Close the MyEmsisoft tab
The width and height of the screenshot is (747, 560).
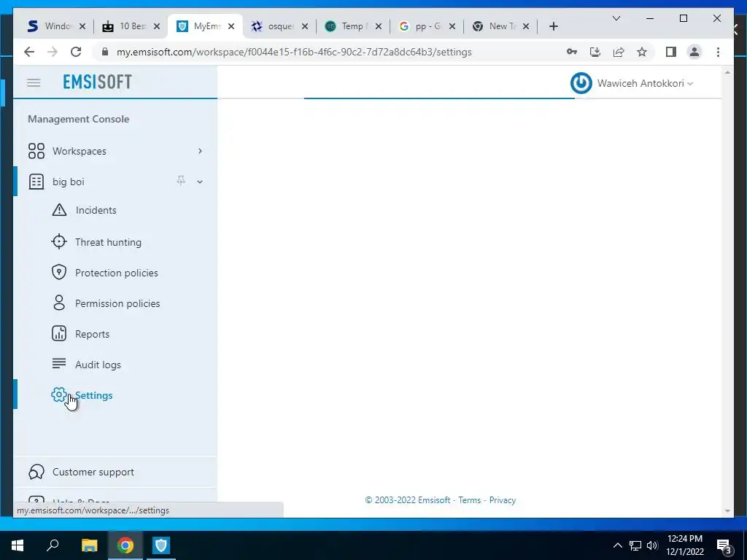tap(231, 26)
